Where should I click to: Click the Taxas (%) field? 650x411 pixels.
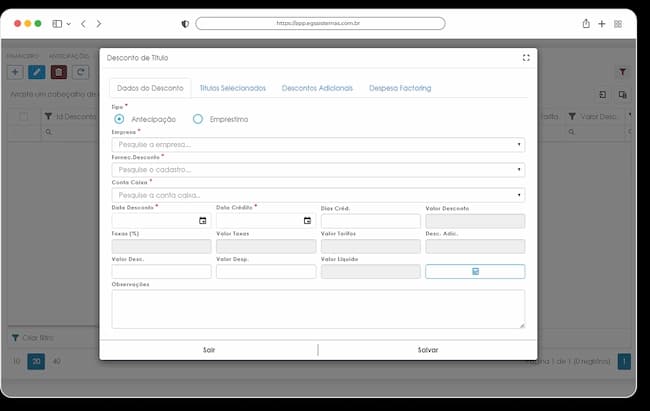(161, 246)
